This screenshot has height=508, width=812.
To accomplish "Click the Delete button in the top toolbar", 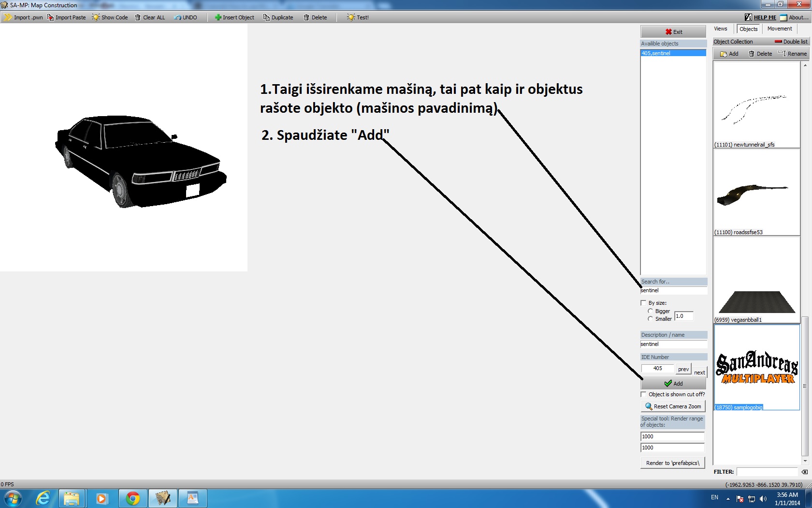I will (315, 17).
